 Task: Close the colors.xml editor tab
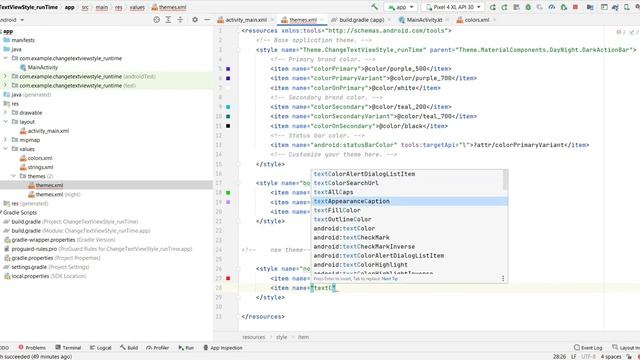coord(494,20)
